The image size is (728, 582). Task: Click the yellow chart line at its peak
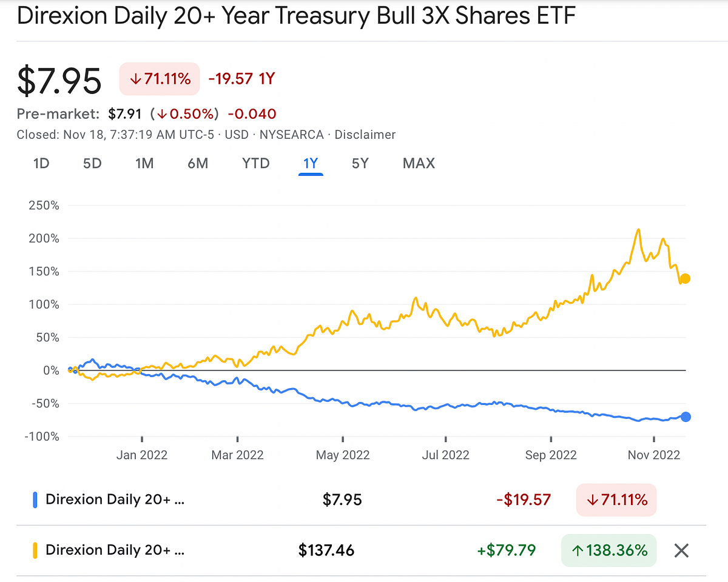pos(639,229)
